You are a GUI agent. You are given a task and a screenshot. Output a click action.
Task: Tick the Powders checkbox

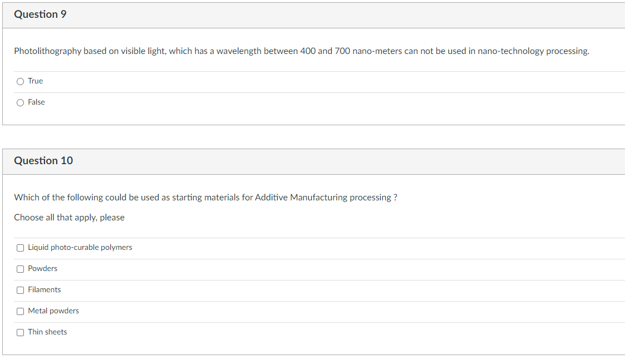[x=21, y=269]
